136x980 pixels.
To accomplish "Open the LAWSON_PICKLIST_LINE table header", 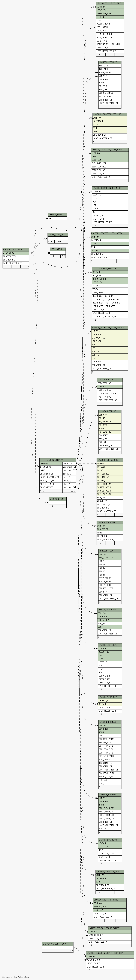I will [110, 3].
